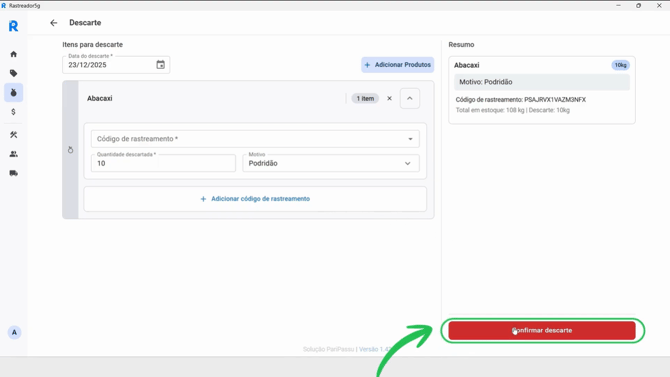
Task: Open the tag labels sidebar icon
Action: 14,74
